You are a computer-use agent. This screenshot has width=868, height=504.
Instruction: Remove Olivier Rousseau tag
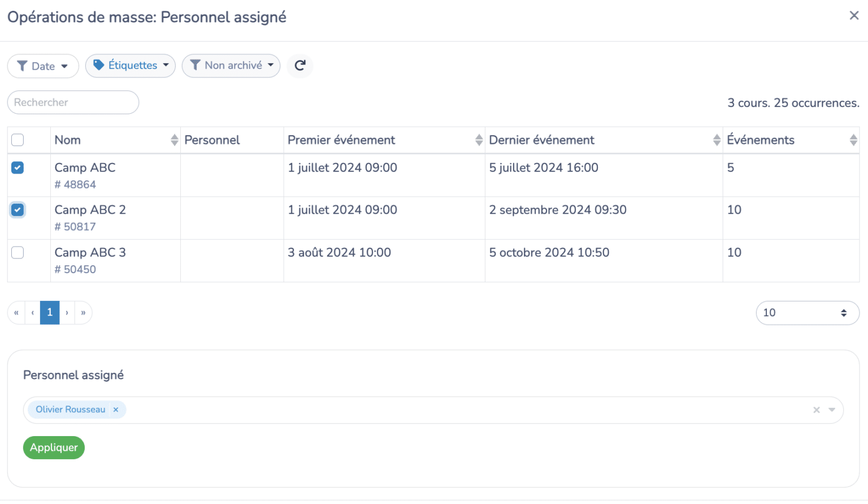click(x=116, y=410)
